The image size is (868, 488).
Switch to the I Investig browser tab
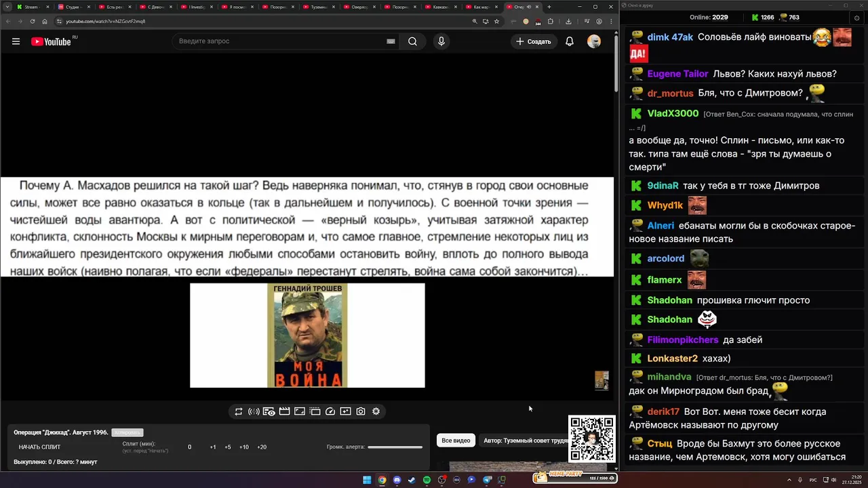click(x=197, y=7)
